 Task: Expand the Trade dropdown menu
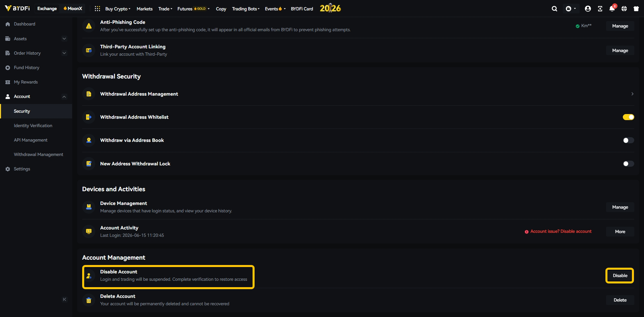coord(165,9)
